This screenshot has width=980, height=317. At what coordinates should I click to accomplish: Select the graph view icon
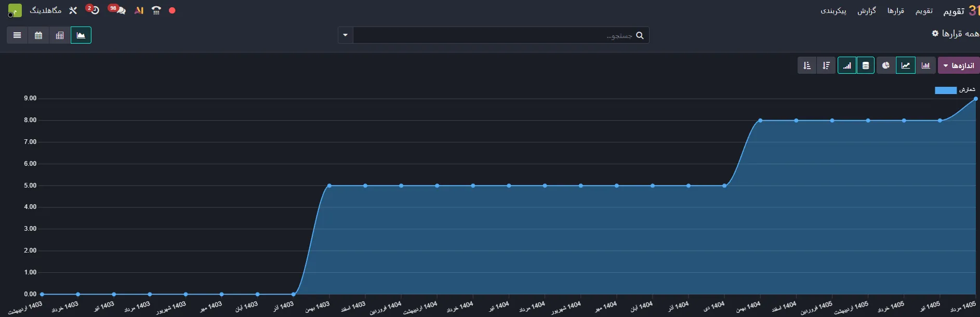click(x=81, y=35)
